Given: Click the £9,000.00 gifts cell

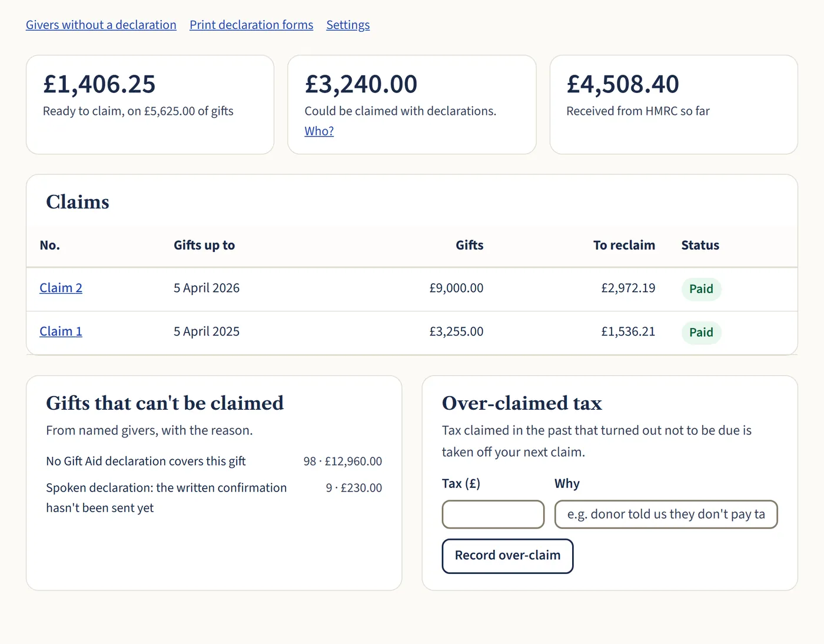Looking at the screenshot, I should point(456,288).
